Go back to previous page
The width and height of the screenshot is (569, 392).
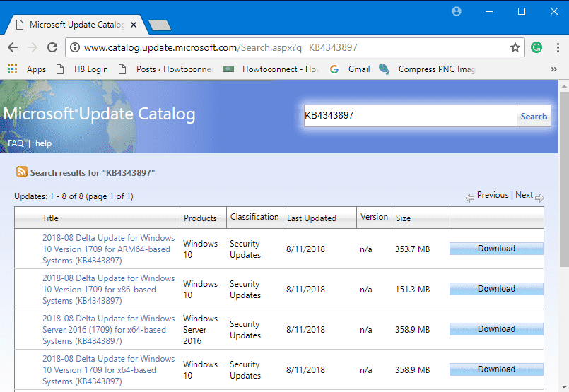13,47
